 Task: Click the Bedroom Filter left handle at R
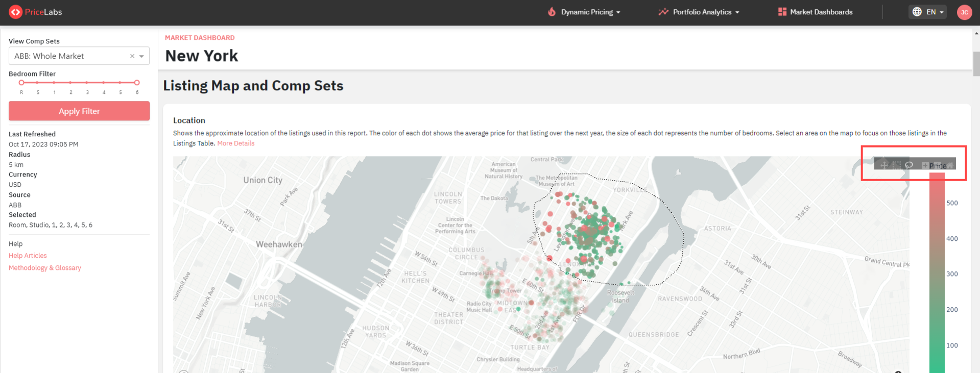pyautogui.click(x=21, y=82)
